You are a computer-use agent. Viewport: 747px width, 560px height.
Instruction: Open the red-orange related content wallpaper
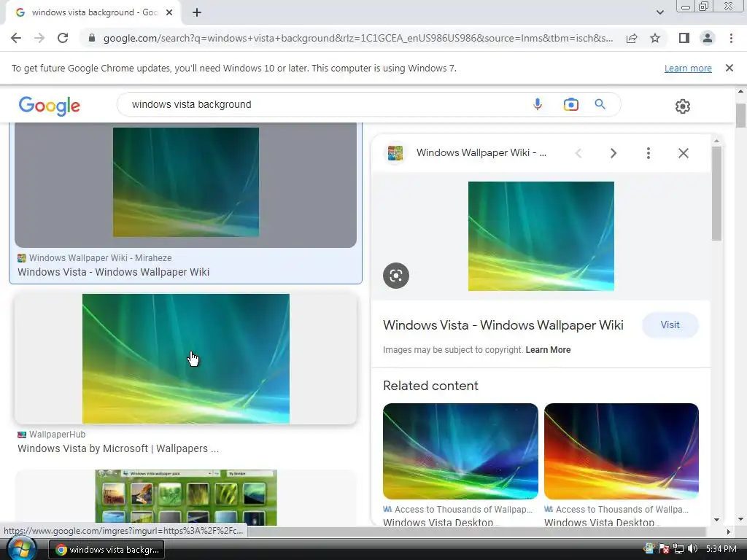622,451
